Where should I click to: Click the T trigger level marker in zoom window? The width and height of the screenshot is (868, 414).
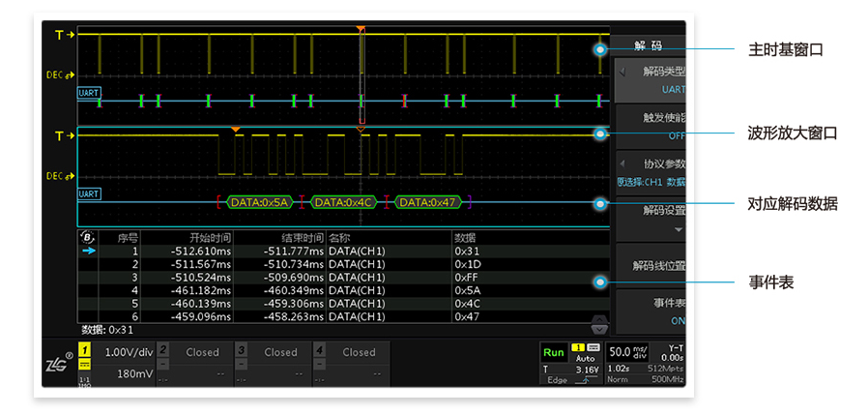pos(65,135)
